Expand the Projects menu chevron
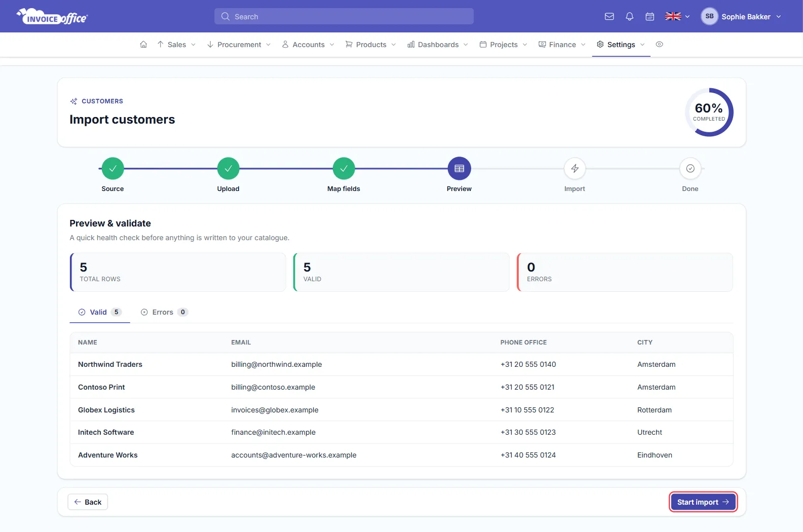The height and width of the screenshot is (532, 803). pyautogui.click(x=525, y=45)
